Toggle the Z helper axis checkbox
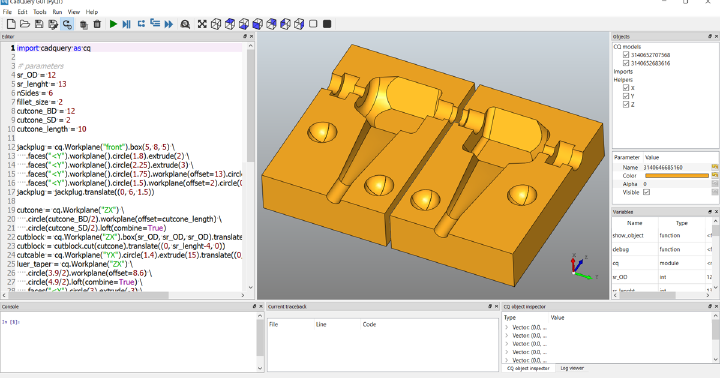This screenshot has height=378, width=720. tap(625, 104)
